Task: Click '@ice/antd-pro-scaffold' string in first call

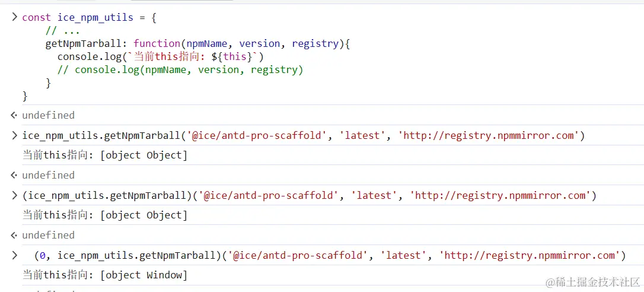Action: [257, 136]
